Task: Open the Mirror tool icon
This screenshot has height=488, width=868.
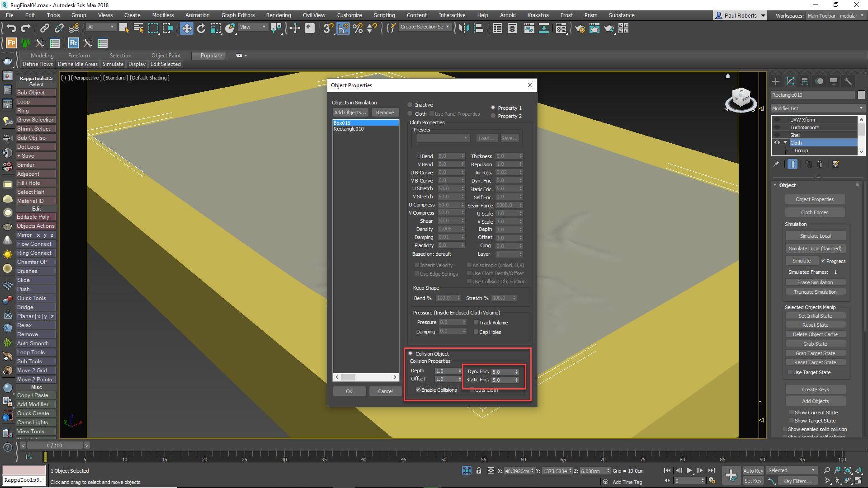Action: (463, 28)
